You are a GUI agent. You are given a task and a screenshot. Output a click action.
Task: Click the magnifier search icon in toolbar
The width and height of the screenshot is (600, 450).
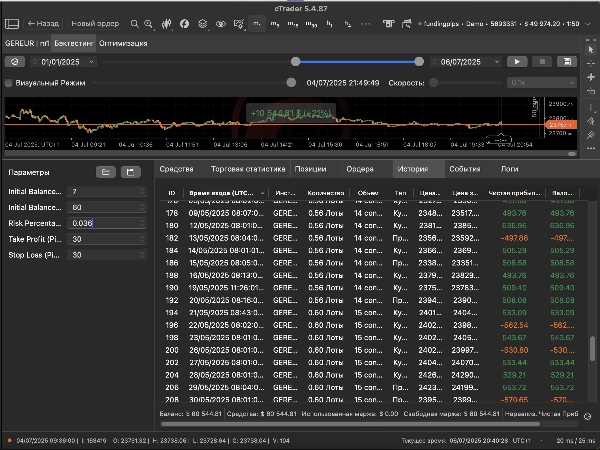pyautogui.click(x=134, y=22)
